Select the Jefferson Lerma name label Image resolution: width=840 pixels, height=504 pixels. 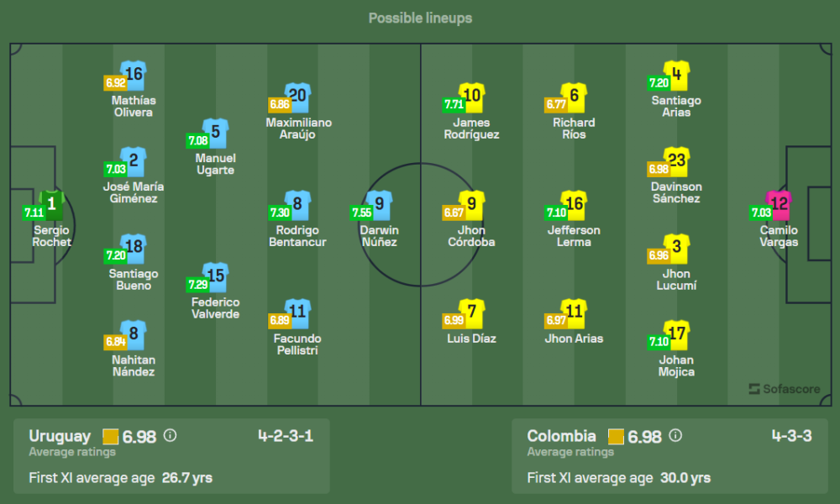click(575, 236)
